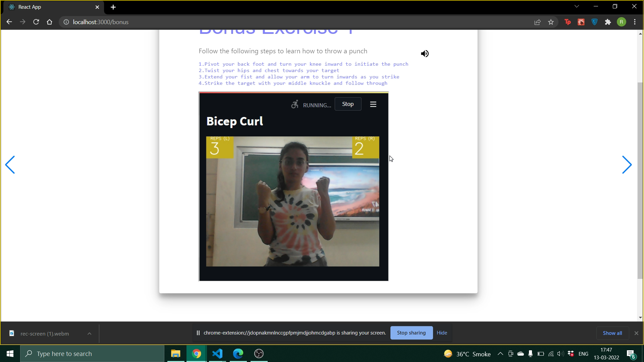This screenshot has width=644, height=362.
Task: Open the screen recorder extension icon
Action: coord(581,22)
